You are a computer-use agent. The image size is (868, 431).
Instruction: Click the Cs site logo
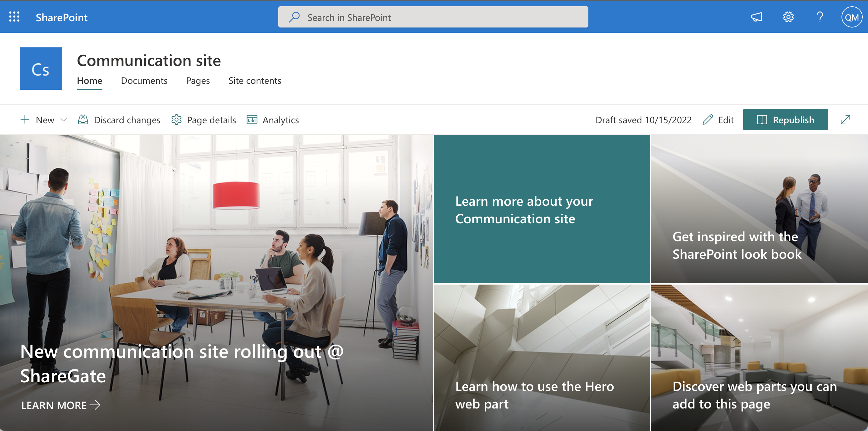[41, 68]
